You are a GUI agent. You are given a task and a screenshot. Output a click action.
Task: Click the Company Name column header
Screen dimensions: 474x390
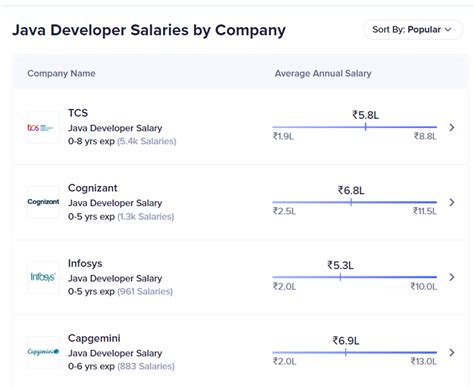[x=61, y=73]
